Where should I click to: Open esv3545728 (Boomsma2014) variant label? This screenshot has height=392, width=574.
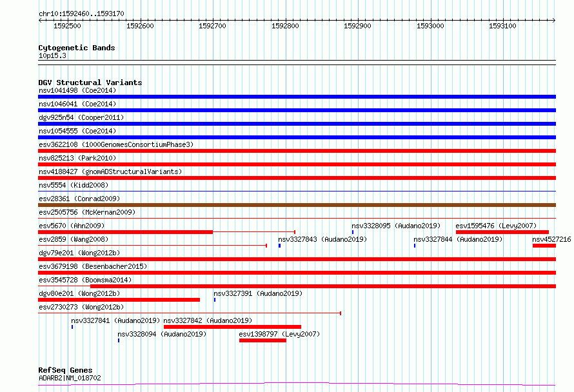click(85, 280)
